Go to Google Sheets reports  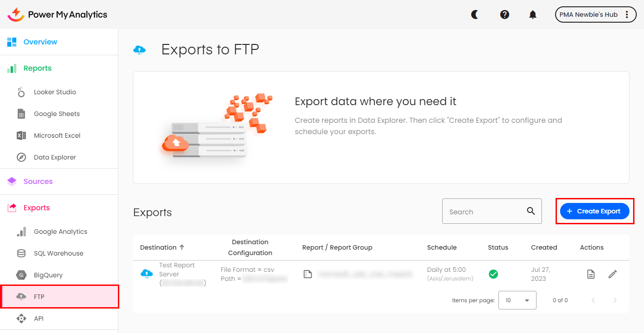pos(57,114)
